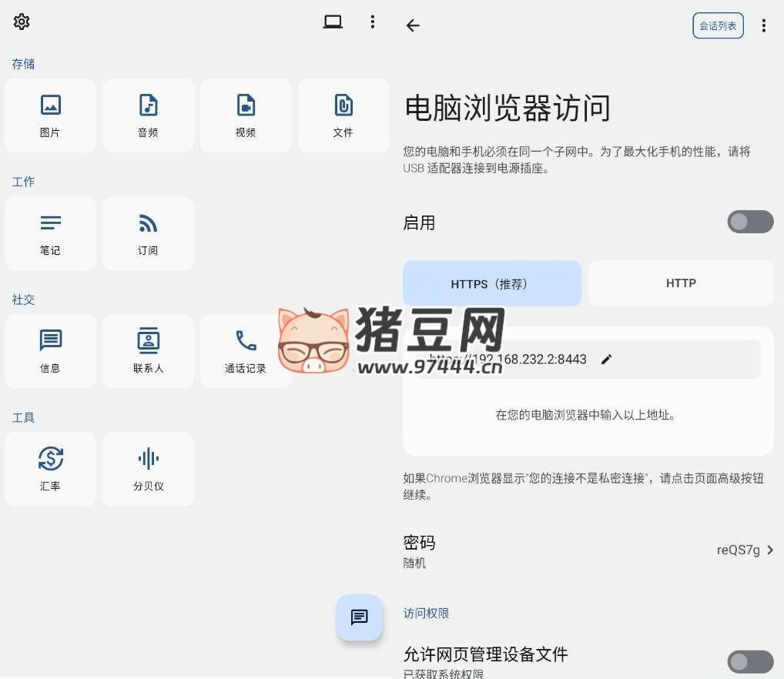Toggle 允许网页管理设备文件 permission switch
This screenshot has width=784, height=679.
coord(750,661)
